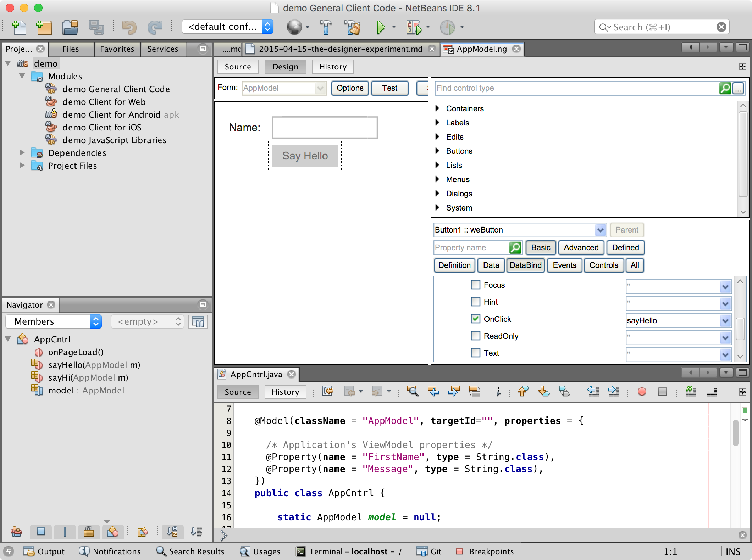This screenshot has width=752, height=560.
Task: Click the Find control type input field
Action: (575, 88)
